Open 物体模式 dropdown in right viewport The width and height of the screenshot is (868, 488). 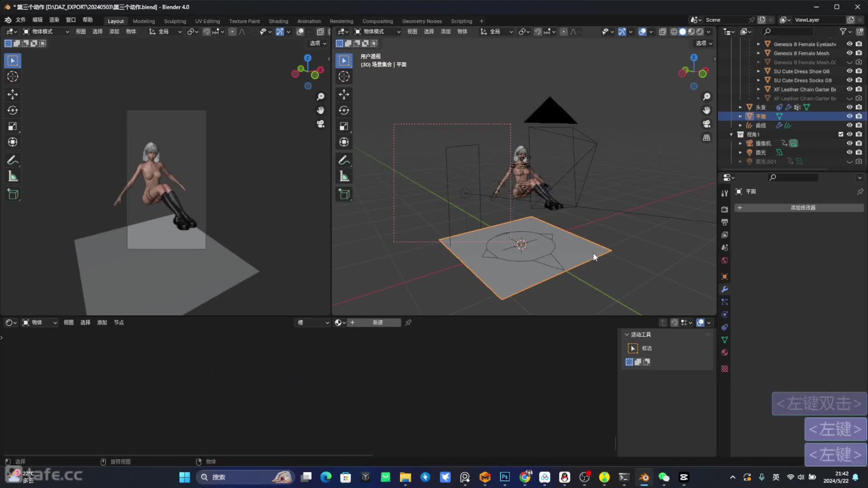[x=377, y=32]
